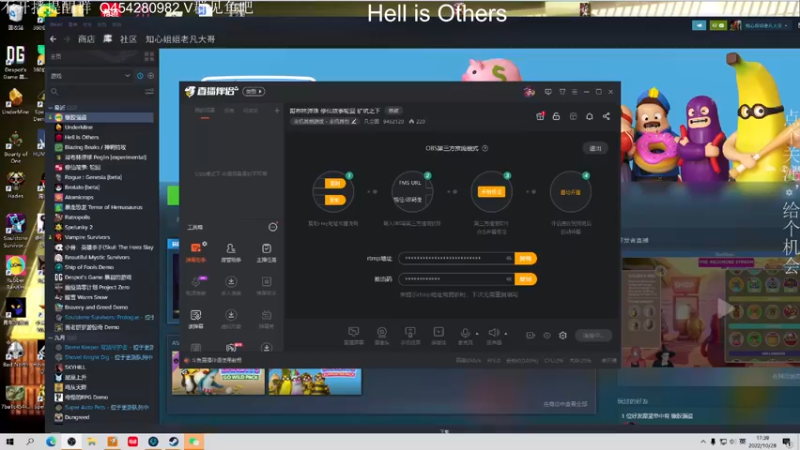Select UnderMine in Steam library list

pyautogui.click(x=79, y=127)
